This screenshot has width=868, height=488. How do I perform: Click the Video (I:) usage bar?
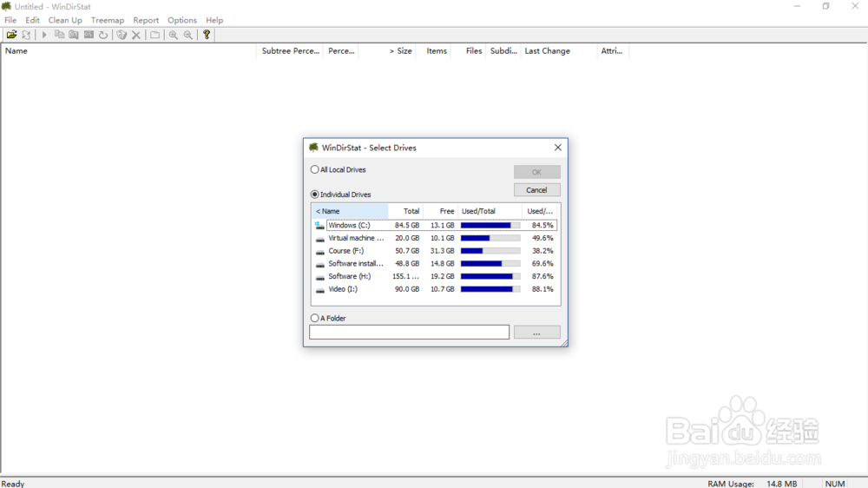(490, 289)
